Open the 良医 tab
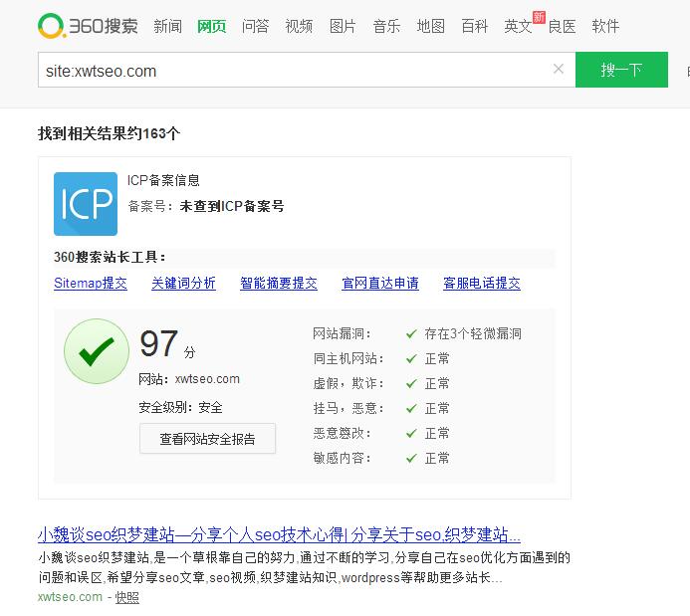The image size is (690, 616). [x=562, y=27]
